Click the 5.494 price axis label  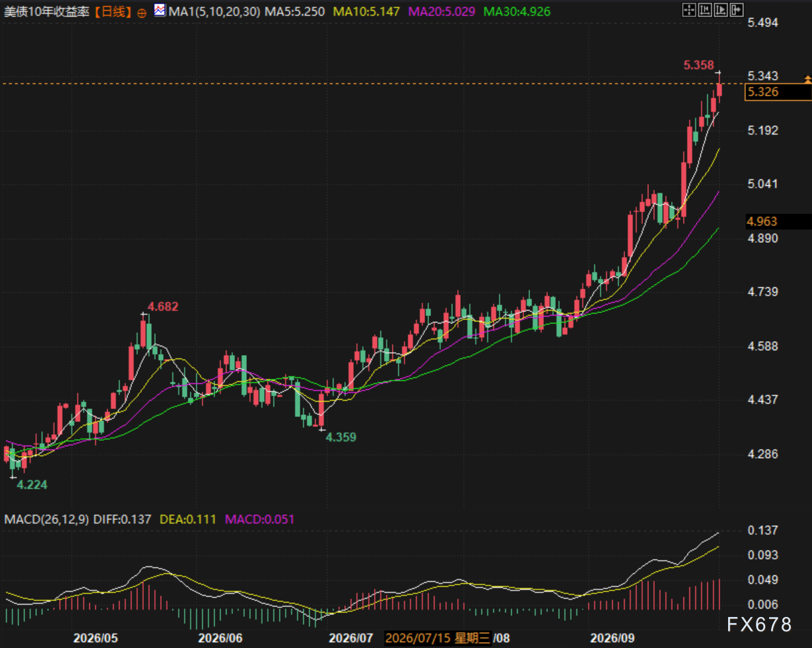762,22
